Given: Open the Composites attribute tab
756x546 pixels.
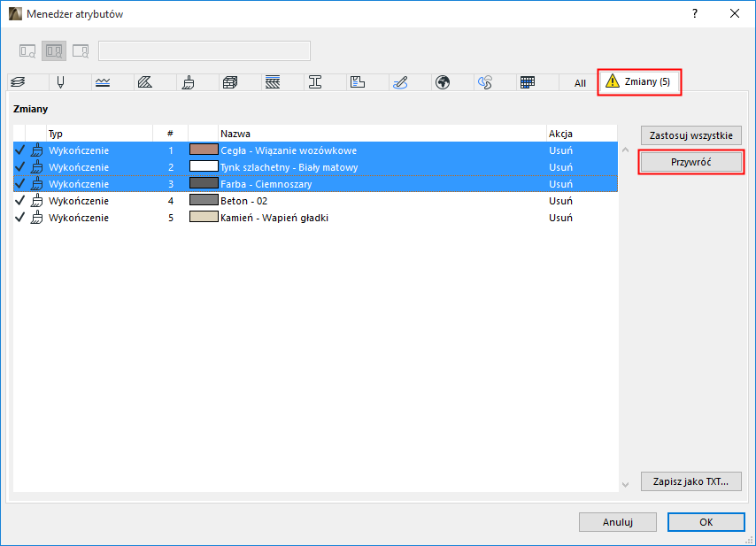Looking at the screenshot, I should [273, 82].
